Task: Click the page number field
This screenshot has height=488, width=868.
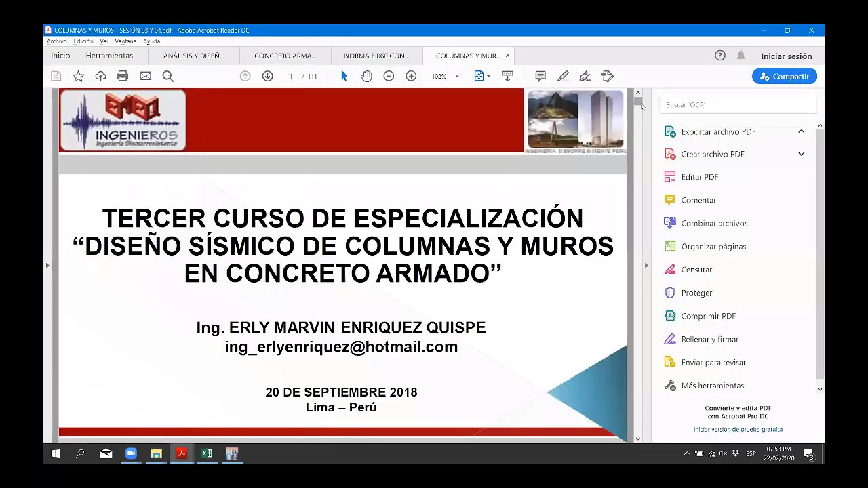Action: 291,77
